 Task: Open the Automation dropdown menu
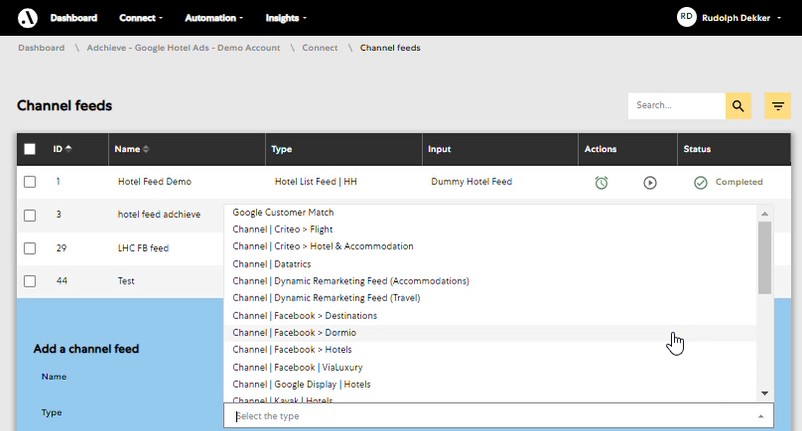tap(214, 18)
